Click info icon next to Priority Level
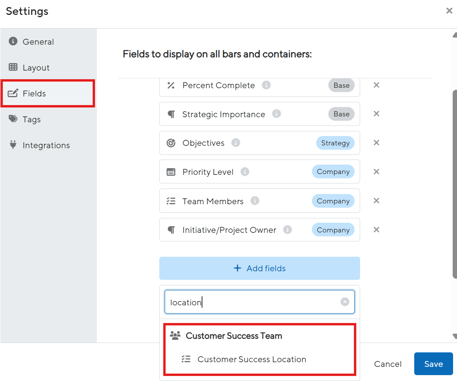The height and width of the screenshot is (381, 457). (x=245, y=172)
